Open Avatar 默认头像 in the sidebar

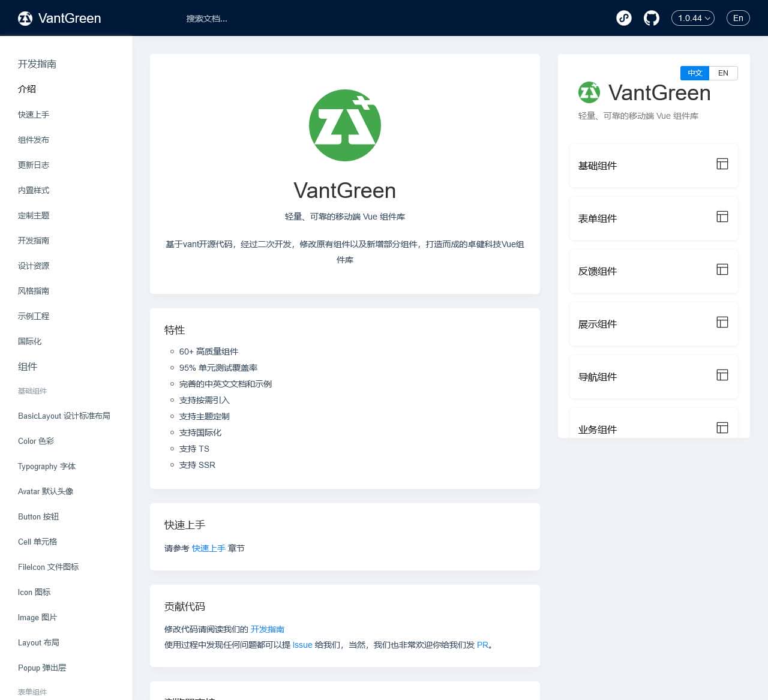click(46, 491)
